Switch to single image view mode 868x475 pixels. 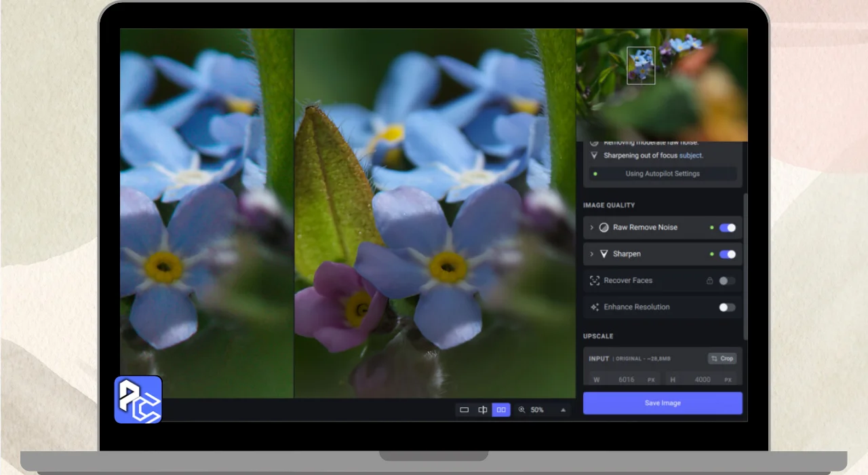tap(465, 410)
